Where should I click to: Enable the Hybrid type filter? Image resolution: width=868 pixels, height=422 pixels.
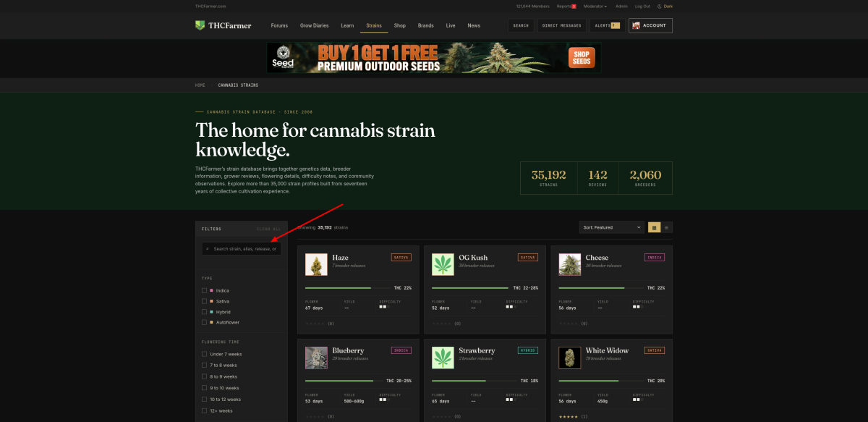click(x=204, y=312)
